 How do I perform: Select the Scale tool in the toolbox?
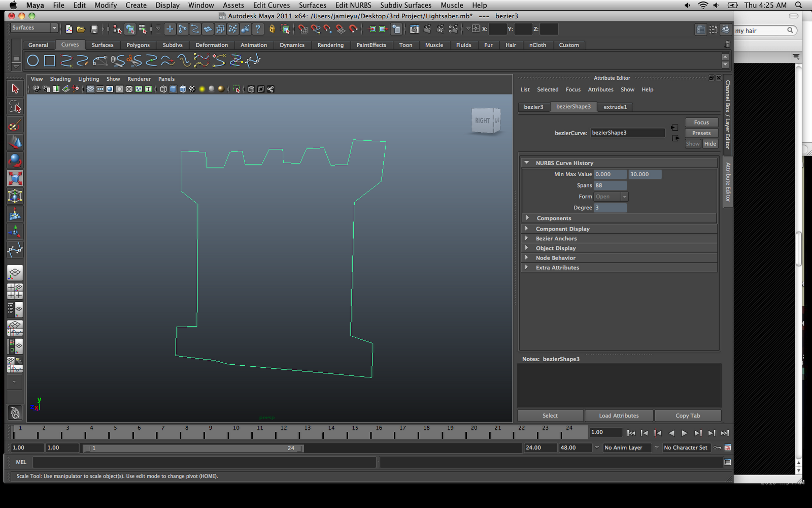click(x=15, y=178)
